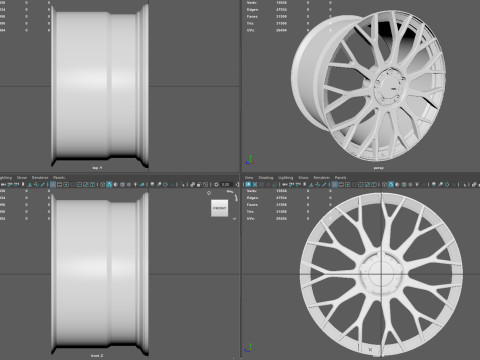Toggle ambient occlusion in the wheel-face panel

tap(433, 184)
